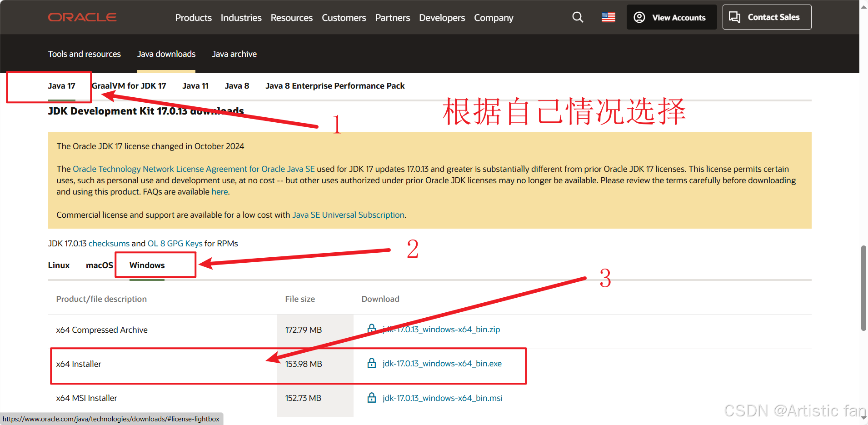This screenshot has height=425, width=868.
Task: Click the 'File size' column header
Action: 300,299
